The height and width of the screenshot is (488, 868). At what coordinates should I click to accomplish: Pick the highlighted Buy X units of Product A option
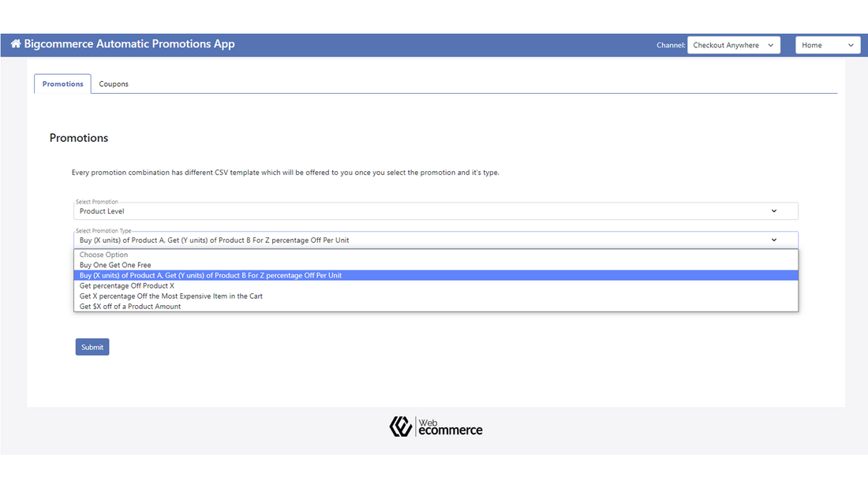[436, 276]
